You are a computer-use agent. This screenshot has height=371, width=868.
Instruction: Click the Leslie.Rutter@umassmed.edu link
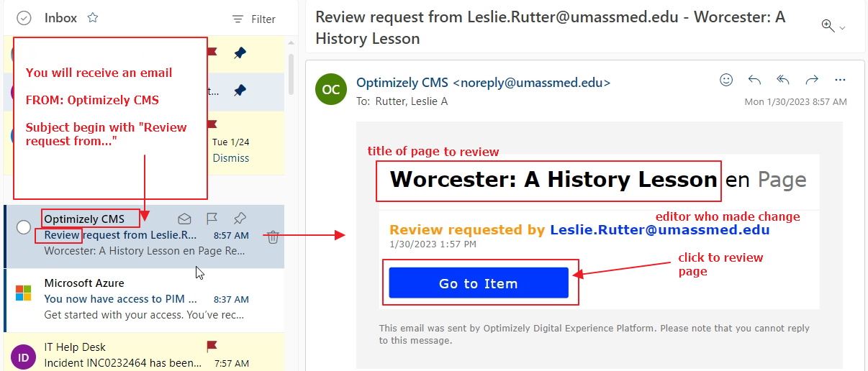(x=659, y=230)
